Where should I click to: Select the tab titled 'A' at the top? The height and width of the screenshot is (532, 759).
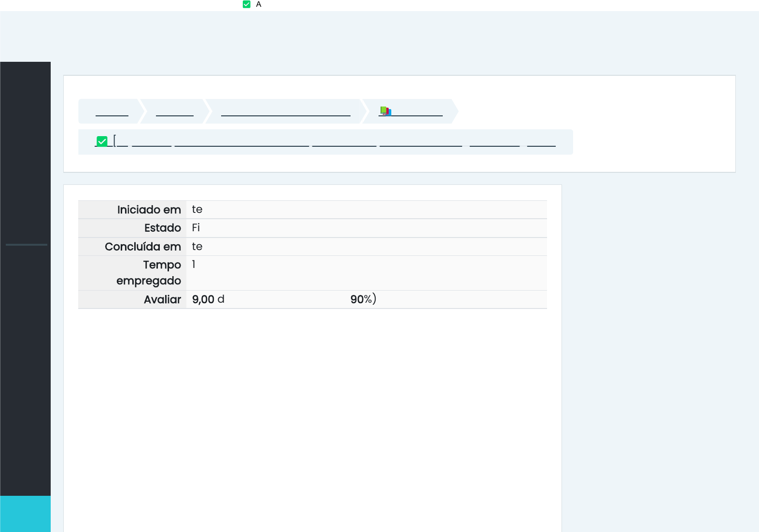pyautogui.click(x=259, y=4)
